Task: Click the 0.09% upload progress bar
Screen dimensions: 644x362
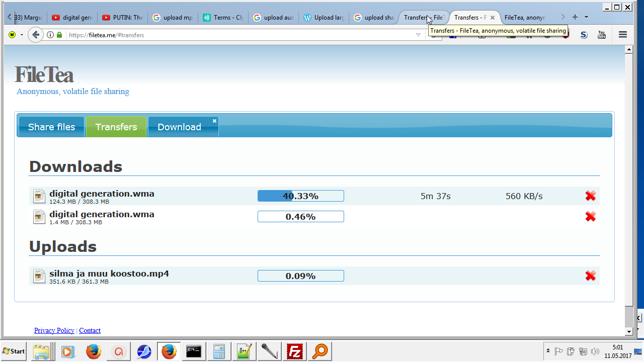Action: click(301, 276)
